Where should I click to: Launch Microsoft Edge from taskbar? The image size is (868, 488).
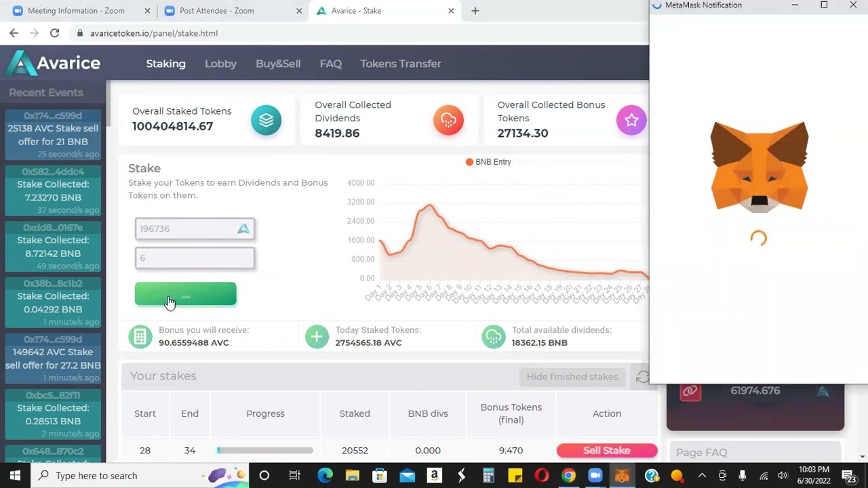325,475
